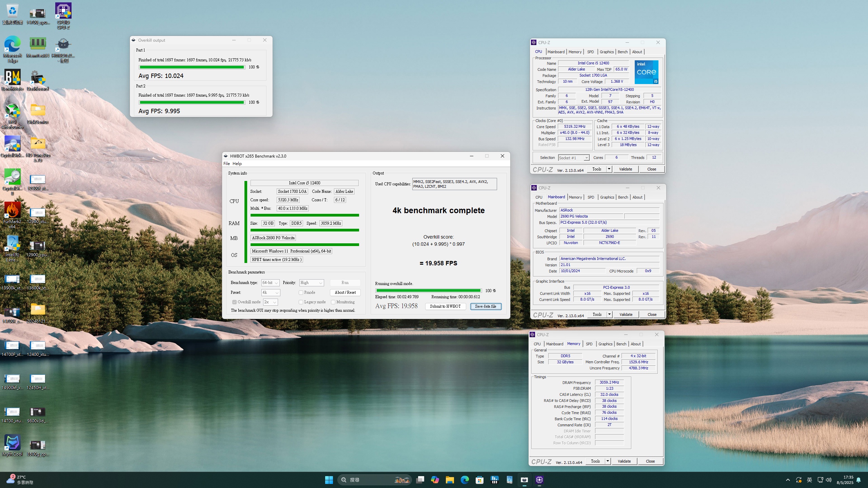This screenshot has height=488, width=868.
Task: Select the 9800x3d desktop file
Action: [x=38, y=415]
